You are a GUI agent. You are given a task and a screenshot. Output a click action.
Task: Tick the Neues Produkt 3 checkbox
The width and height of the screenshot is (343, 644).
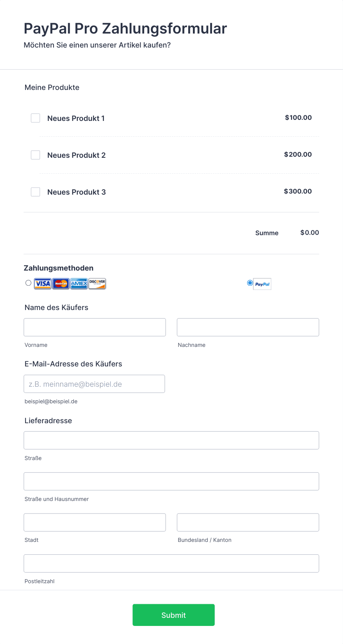pos(35,192)
